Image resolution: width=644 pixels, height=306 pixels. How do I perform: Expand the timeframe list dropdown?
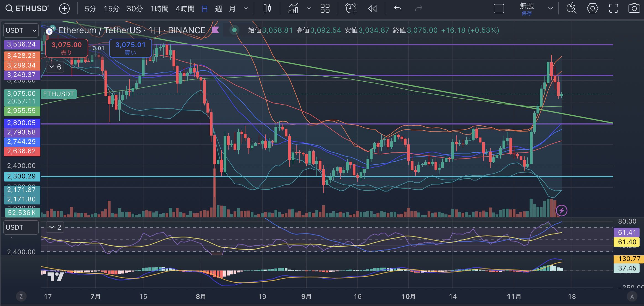tap(246, 9)
